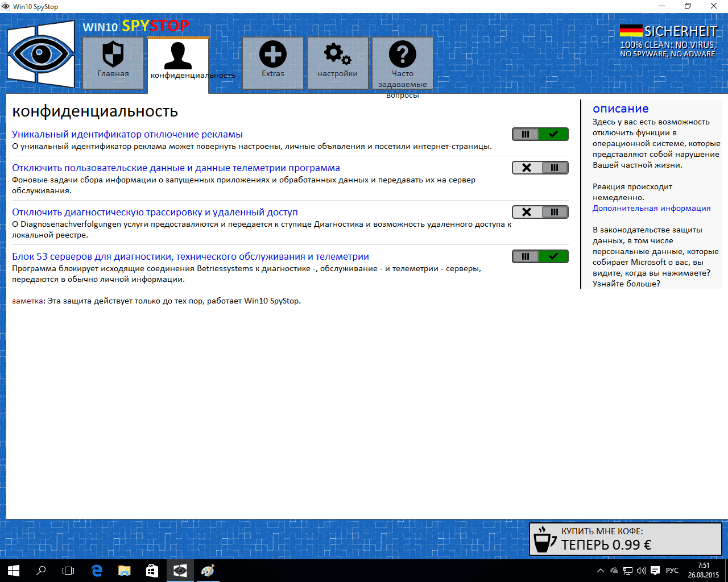Switch the РУС input language indicator

pyautogui.click(x=672, y=571)
